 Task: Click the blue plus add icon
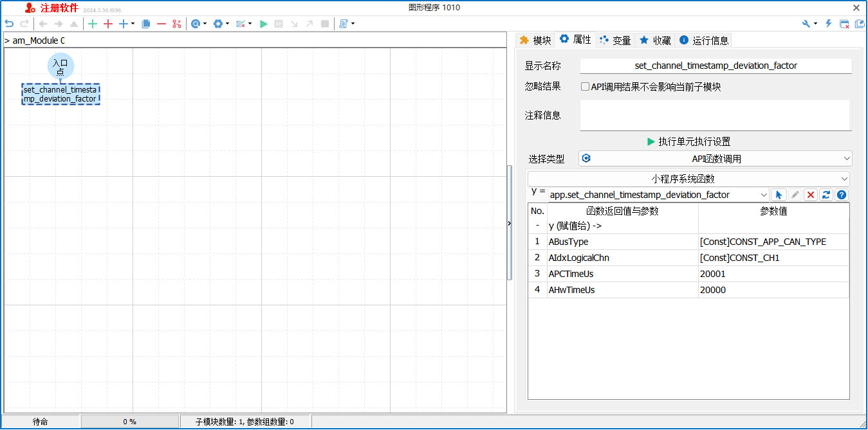click(123, 24)
